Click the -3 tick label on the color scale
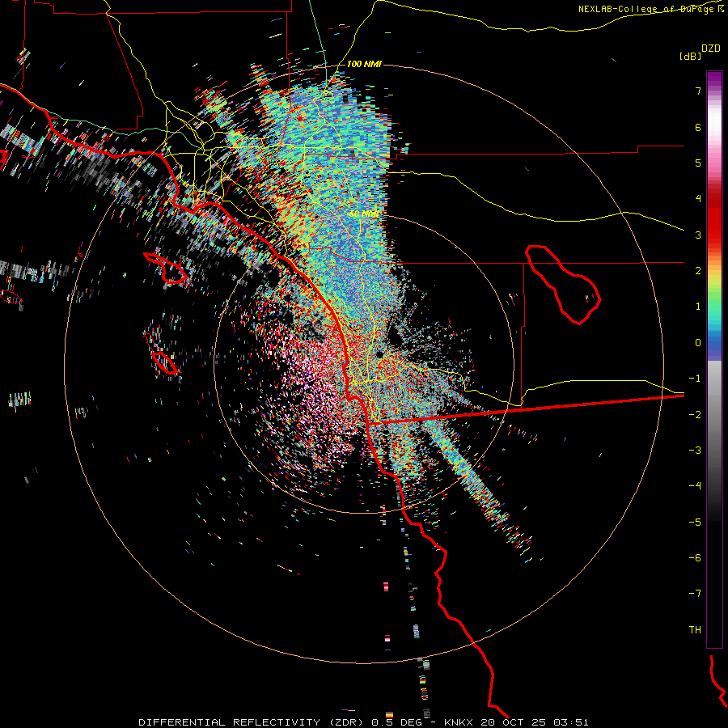Image resolution: width=728 pixels, height=728 pixels. [x=695, y=451]
